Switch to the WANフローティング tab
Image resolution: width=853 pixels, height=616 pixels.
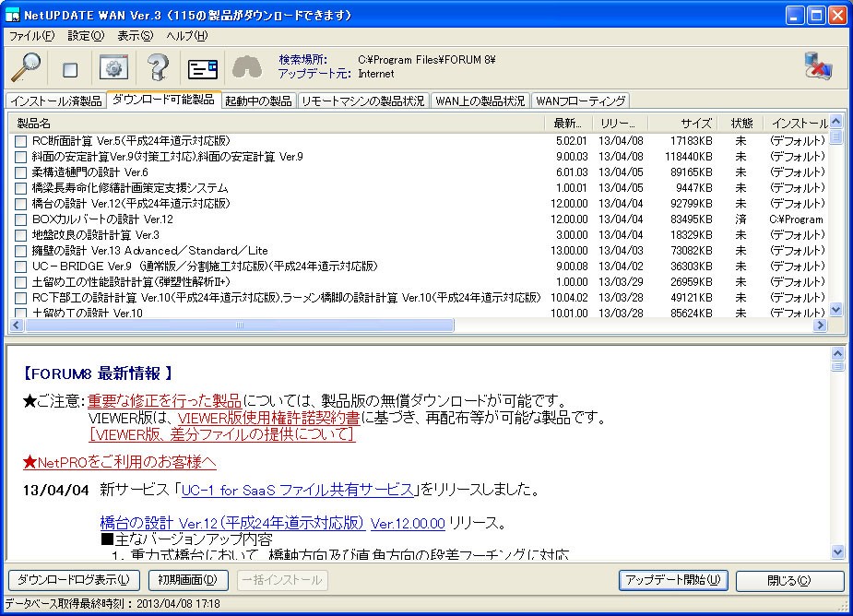[x=580, y=101]
